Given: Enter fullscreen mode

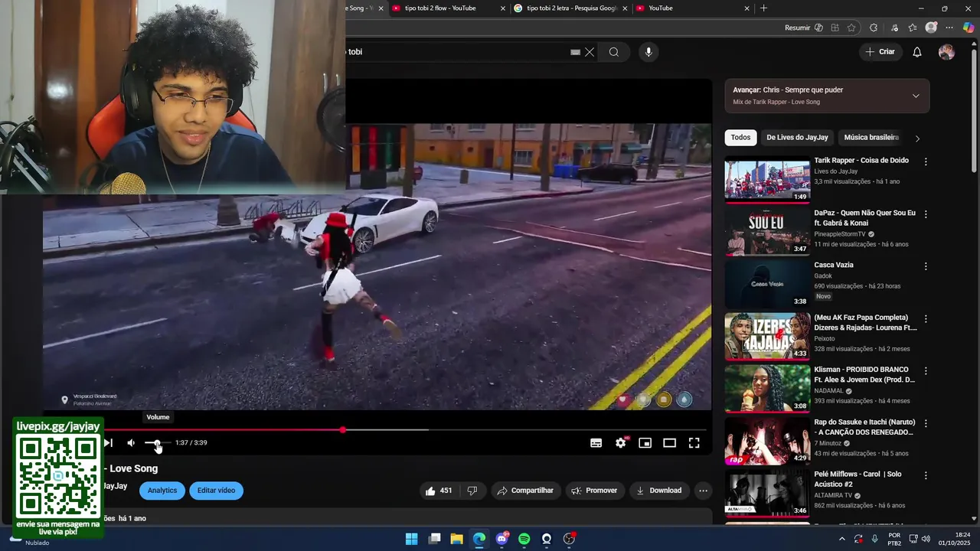Looking at the screenshot, I should coord(694,442).
